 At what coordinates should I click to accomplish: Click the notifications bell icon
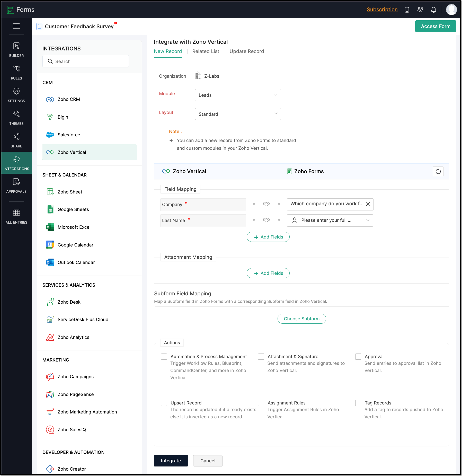pyautogui.click(x=433, y=10)
